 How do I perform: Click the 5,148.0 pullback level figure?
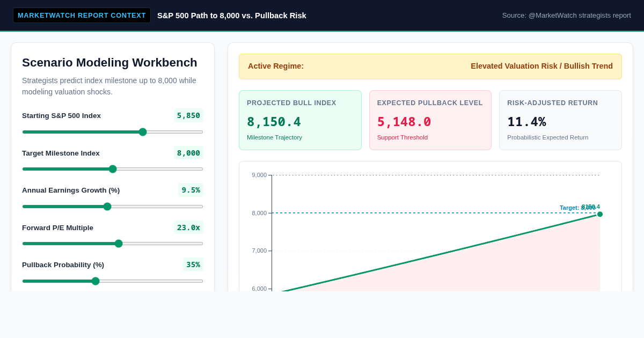tap(404, 122)
